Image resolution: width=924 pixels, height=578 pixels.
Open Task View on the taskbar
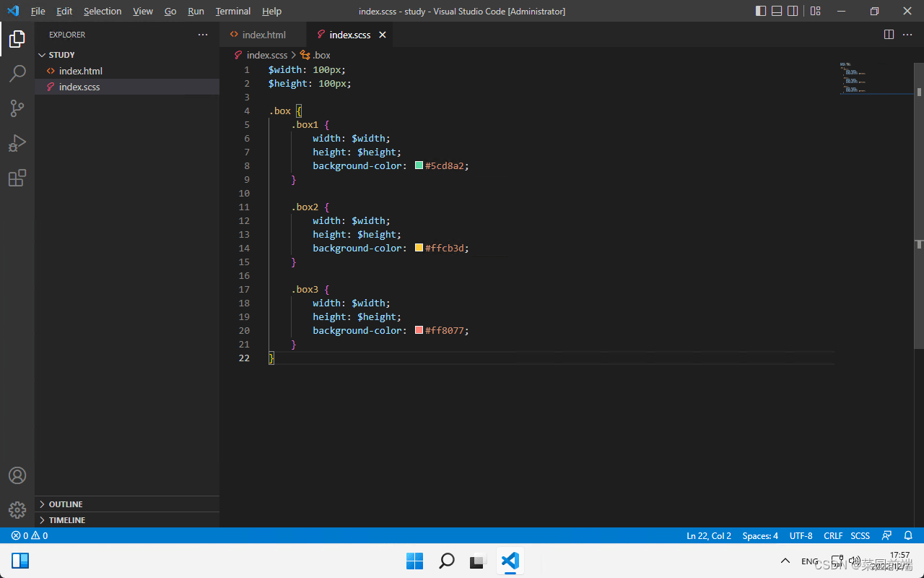(x=478, y=561)
